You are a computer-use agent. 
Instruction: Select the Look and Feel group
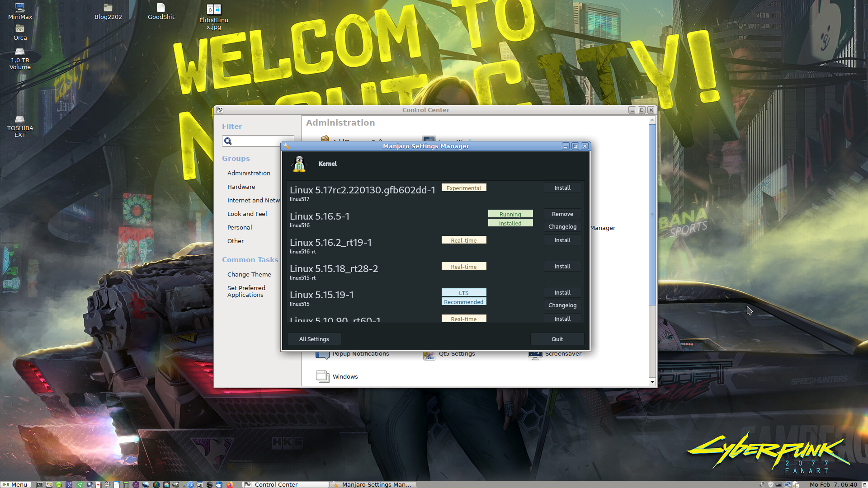click(247, 214)
